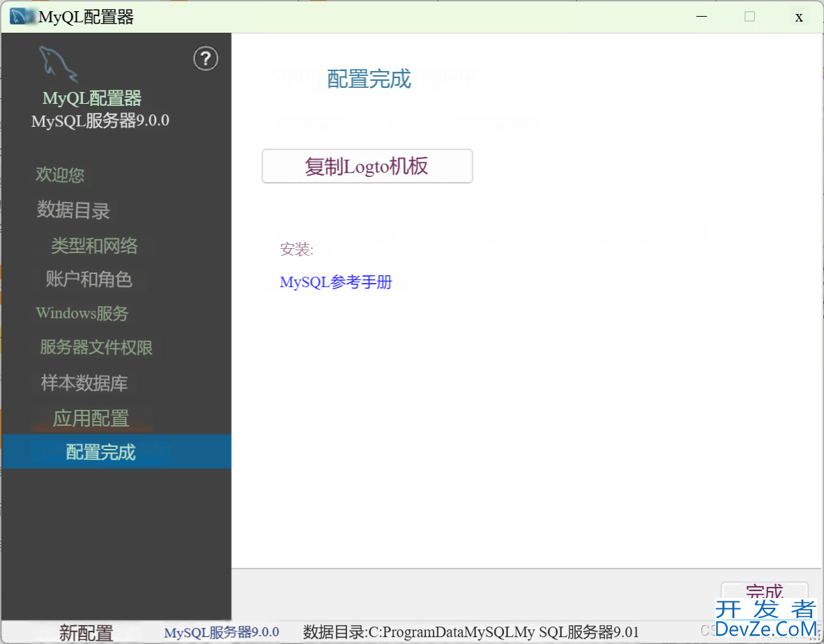Select the highlighted 配置完成 step
The image size is (824, 644).
(x=116, y=451)
